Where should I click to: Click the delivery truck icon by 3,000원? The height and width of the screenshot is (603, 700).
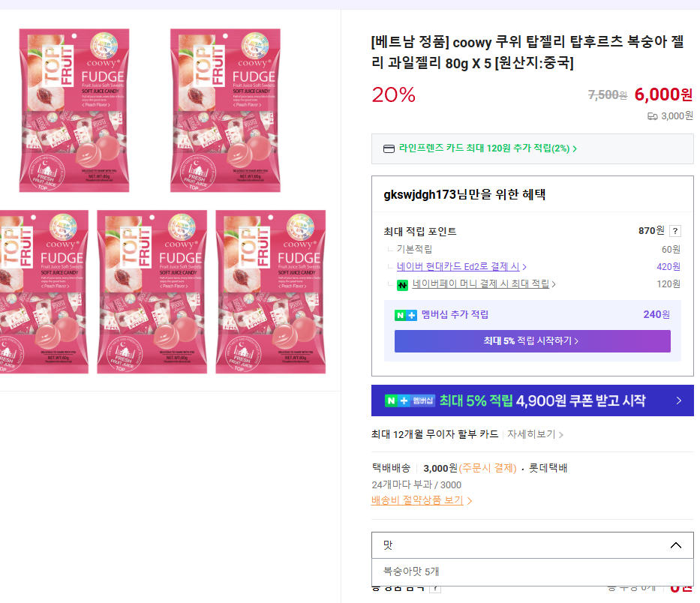click(652, 116)
